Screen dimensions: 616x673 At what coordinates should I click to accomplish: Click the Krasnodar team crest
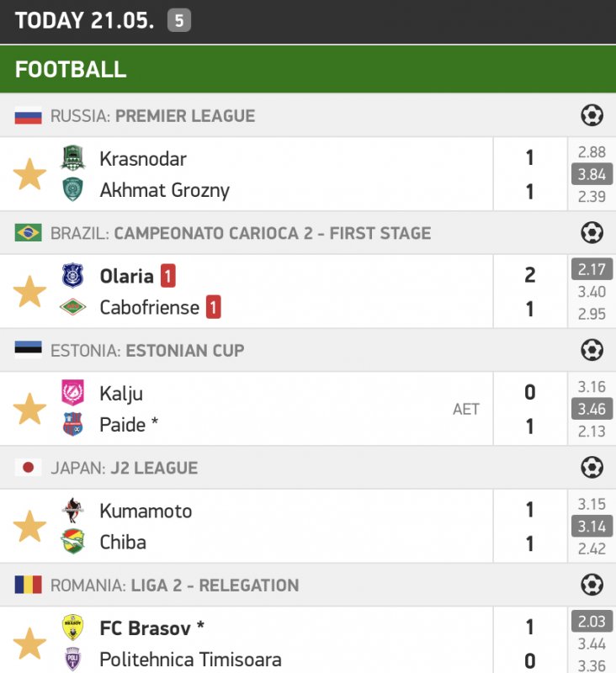(x=73, y=158)
